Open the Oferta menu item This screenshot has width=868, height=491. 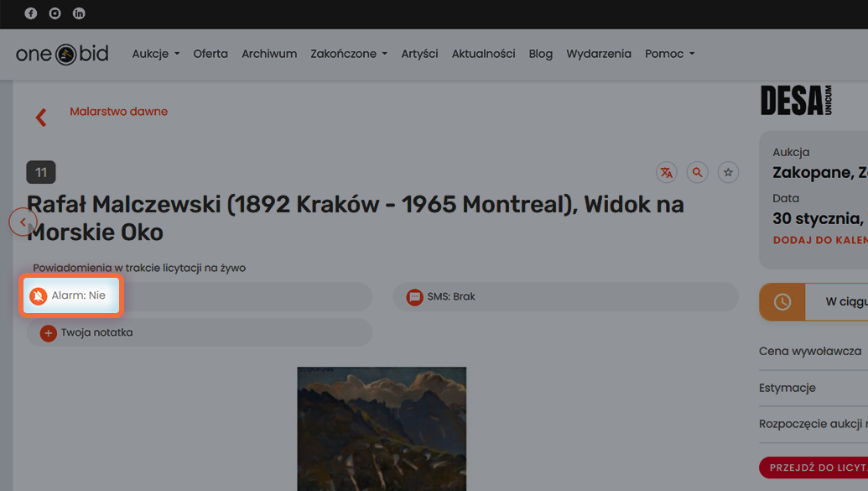click(211, 54)
